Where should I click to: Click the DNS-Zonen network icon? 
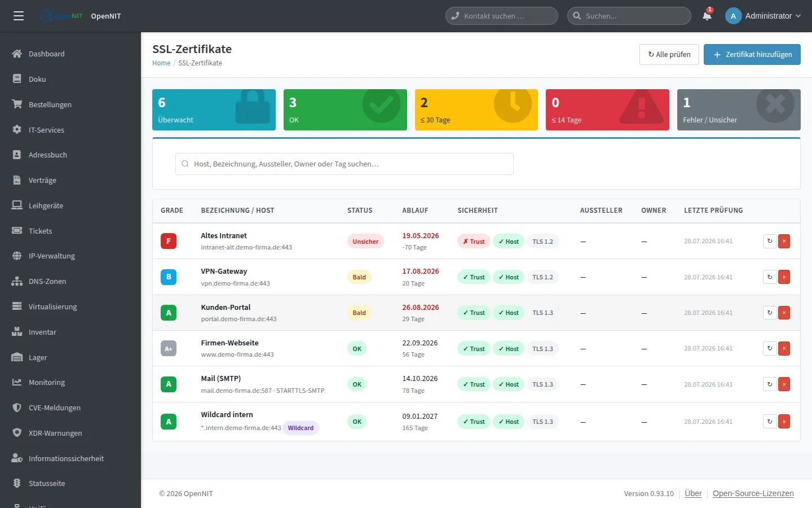click(17, 281)
